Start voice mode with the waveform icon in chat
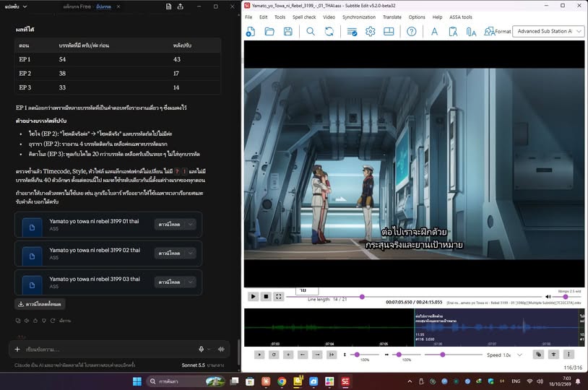The height and width of the screenshot is (390, 588). click(x=221, y=349)
